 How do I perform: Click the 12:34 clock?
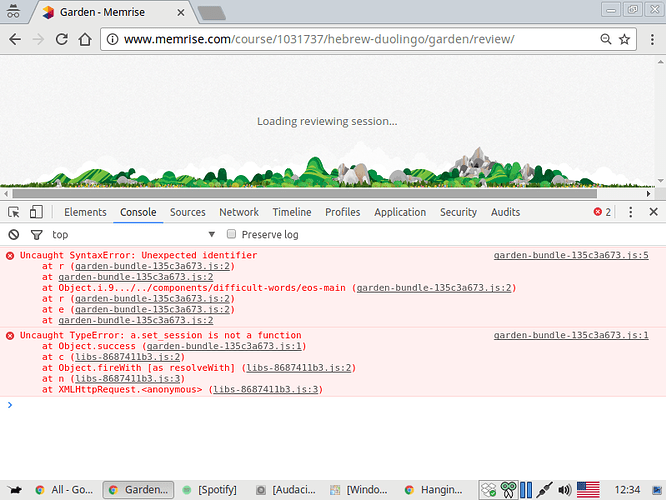pos(627,490)
